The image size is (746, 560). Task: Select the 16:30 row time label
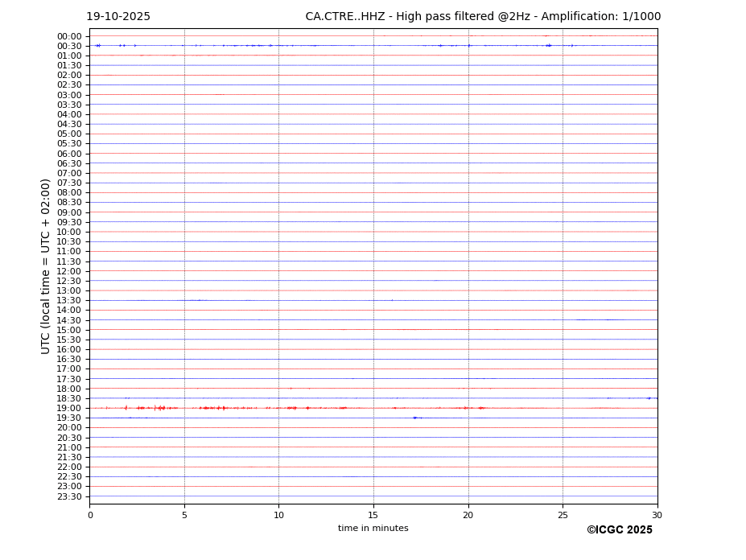pos(68,359)
